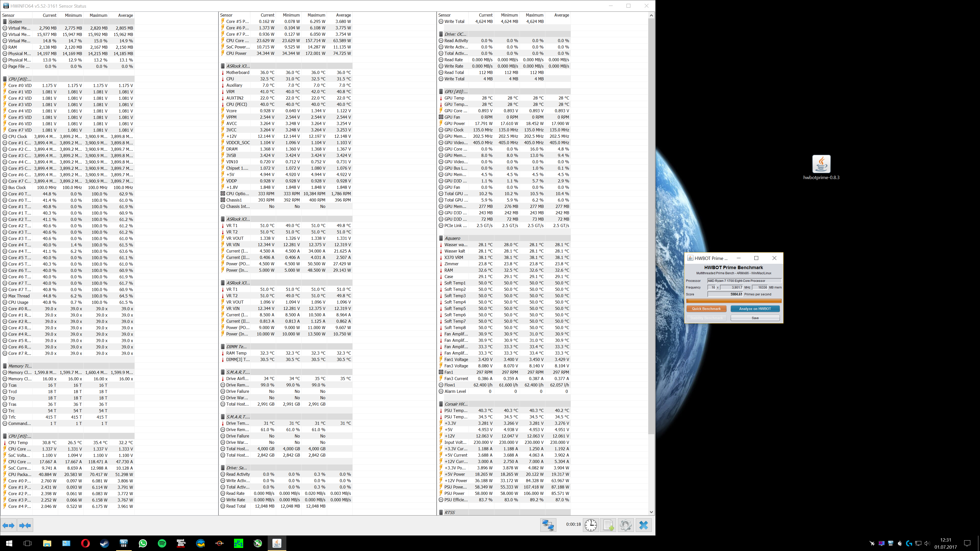Run the Quick Benchmark
This screenshot has height=551, width=980.
click(706, 309)
